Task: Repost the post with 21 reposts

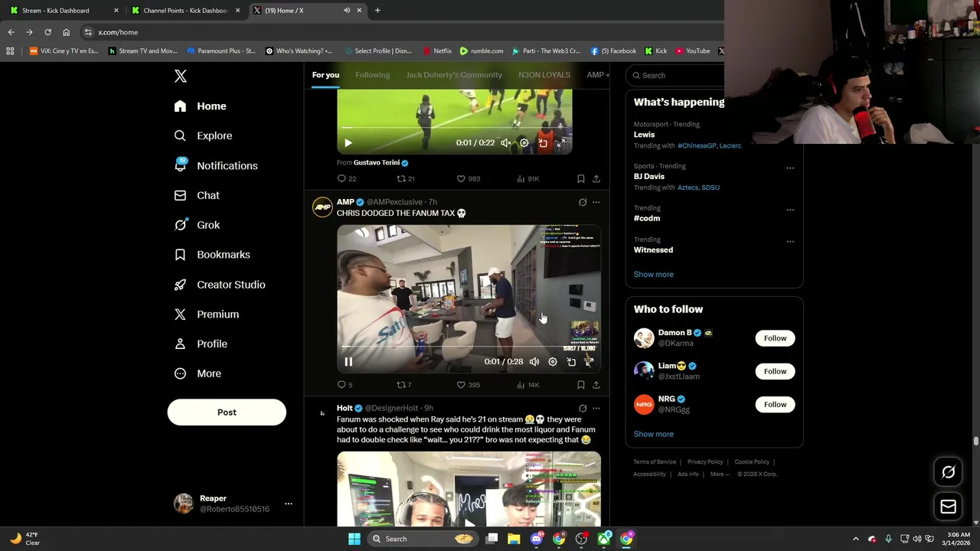Action: pyautogui.click(x=405, y=178)
